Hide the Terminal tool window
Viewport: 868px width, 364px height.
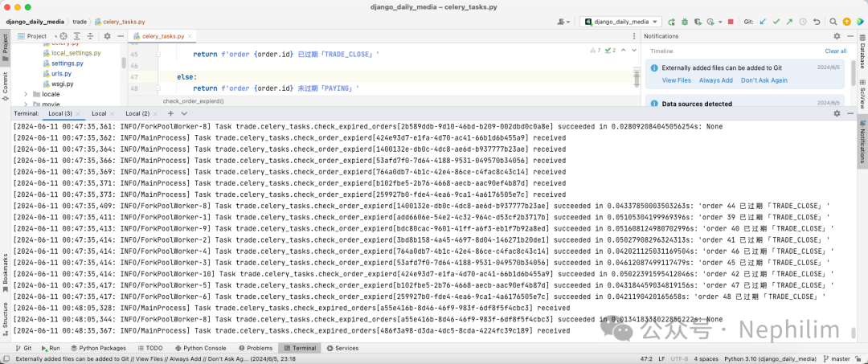[x=850, y=113]
